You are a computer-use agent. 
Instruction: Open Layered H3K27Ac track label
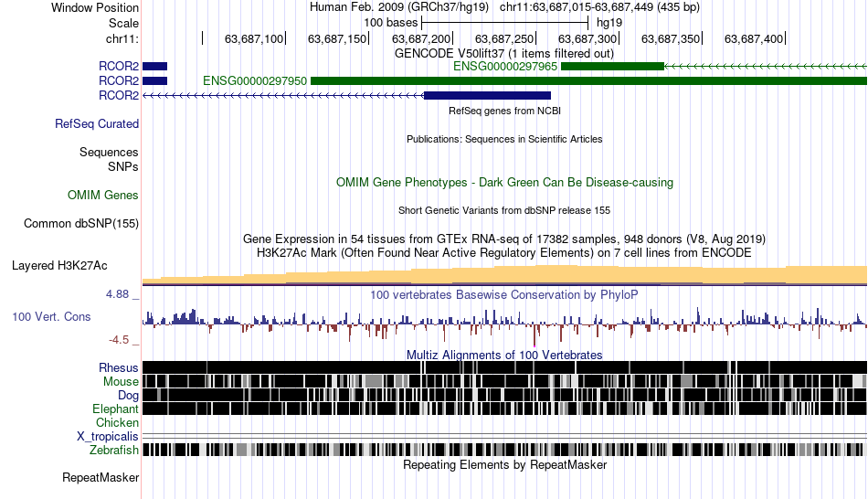click(59, 266)
